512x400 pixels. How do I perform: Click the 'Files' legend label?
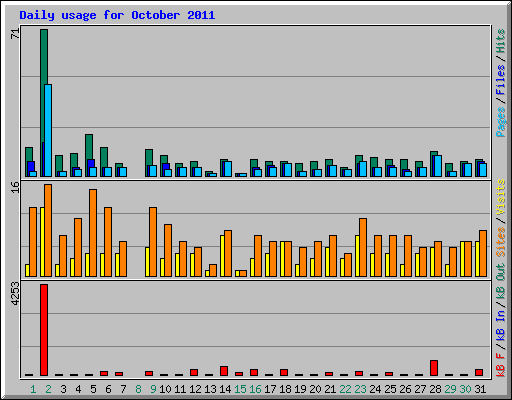(x=501, y=79)
